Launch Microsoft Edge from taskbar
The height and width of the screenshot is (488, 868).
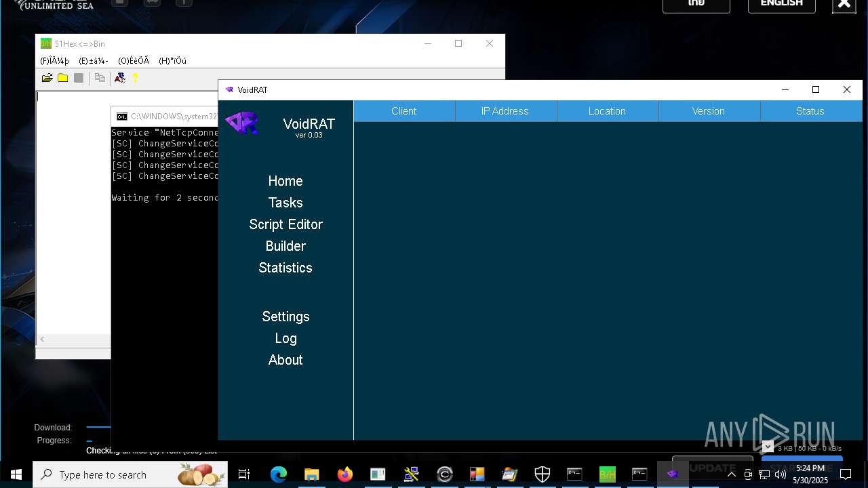point(279,474)
